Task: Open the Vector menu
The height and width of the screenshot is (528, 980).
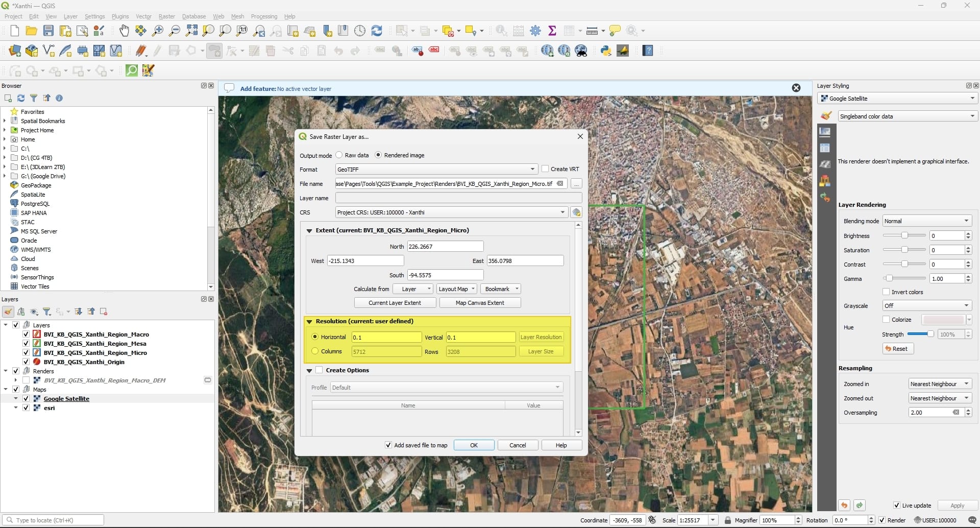Action: tap(143, 16)
